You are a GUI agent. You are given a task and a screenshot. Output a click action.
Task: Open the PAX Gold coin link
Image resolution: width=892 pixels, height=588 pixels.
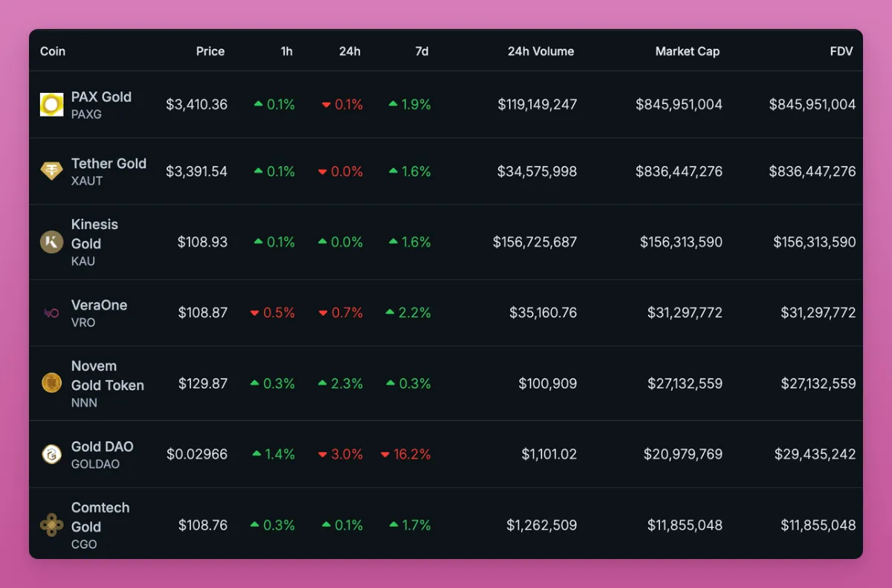[101, 97]
